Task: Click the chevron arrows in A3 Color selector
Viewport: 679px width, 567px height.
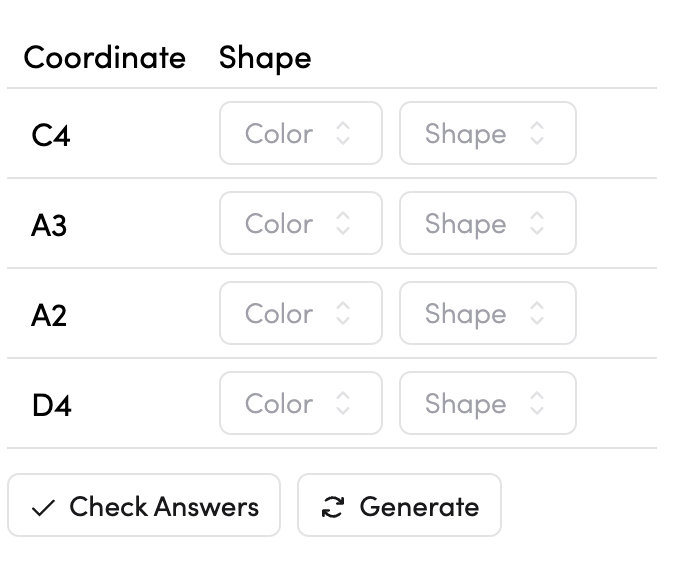Action: click(343, 223)
